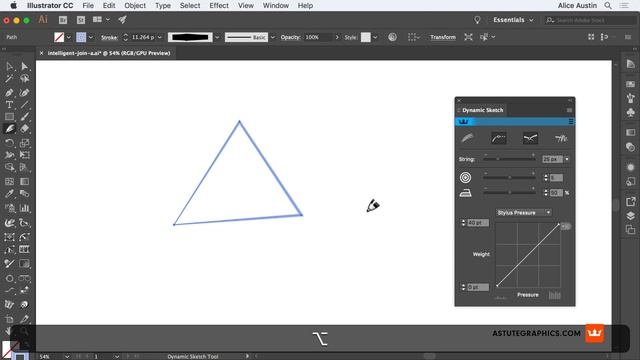Click the GPU rocket icon in app bar
Image resolution: width=640 pixels, height=360 pixels.
tap(122, 20)
